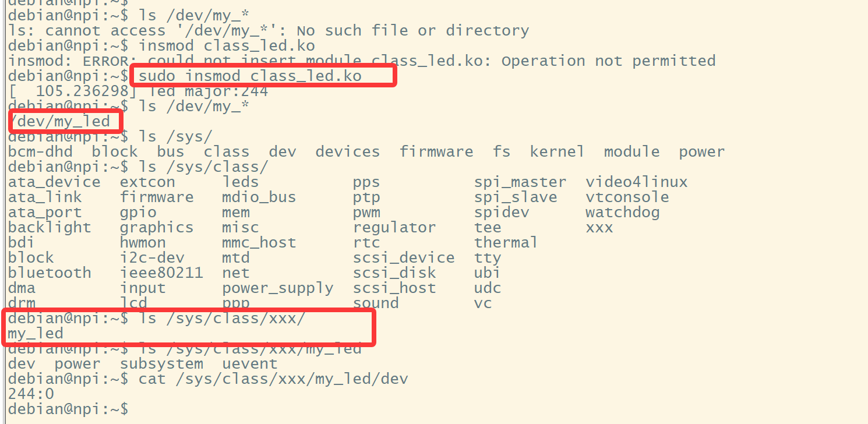The width and height of the screenshot is (868, 424).
Task: Click the 'scsi_device' class entry
Action: (404, 258)
